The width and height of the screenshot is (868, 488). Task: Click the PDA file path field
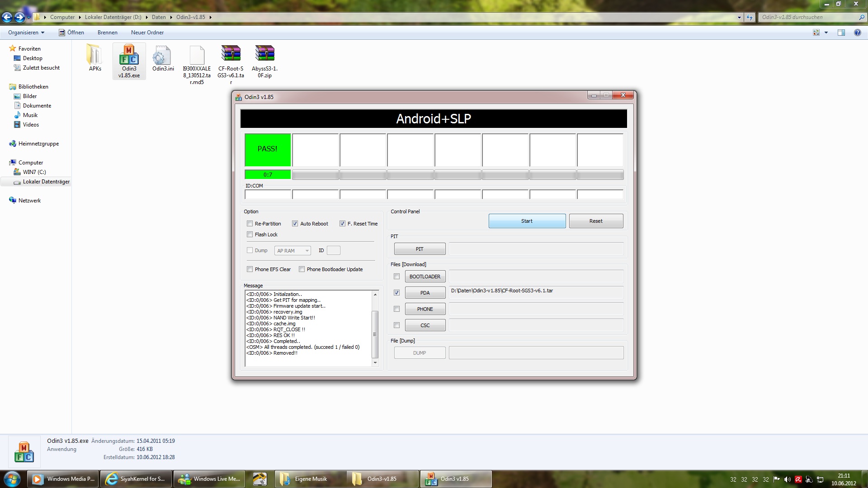pyautogui.click(x=536, y=292)
